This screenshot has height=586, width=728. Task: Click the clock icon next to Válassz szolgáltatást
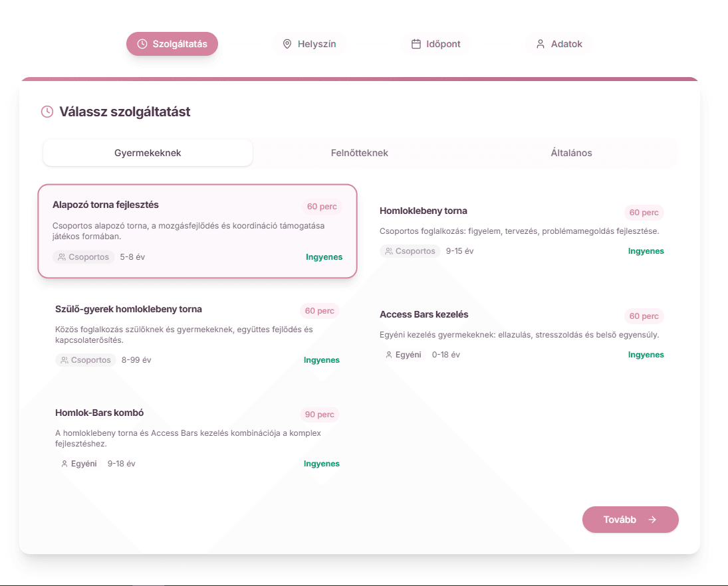[47, 112]
